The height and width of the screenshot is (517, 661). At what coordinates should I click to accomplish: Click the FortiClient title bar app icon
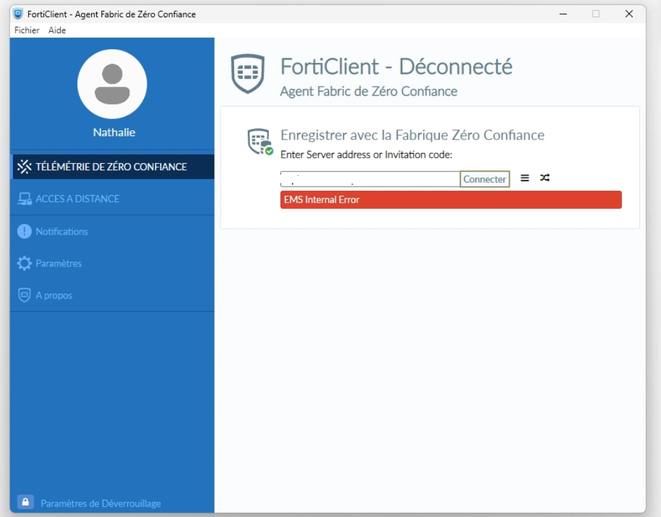[18, 14]
